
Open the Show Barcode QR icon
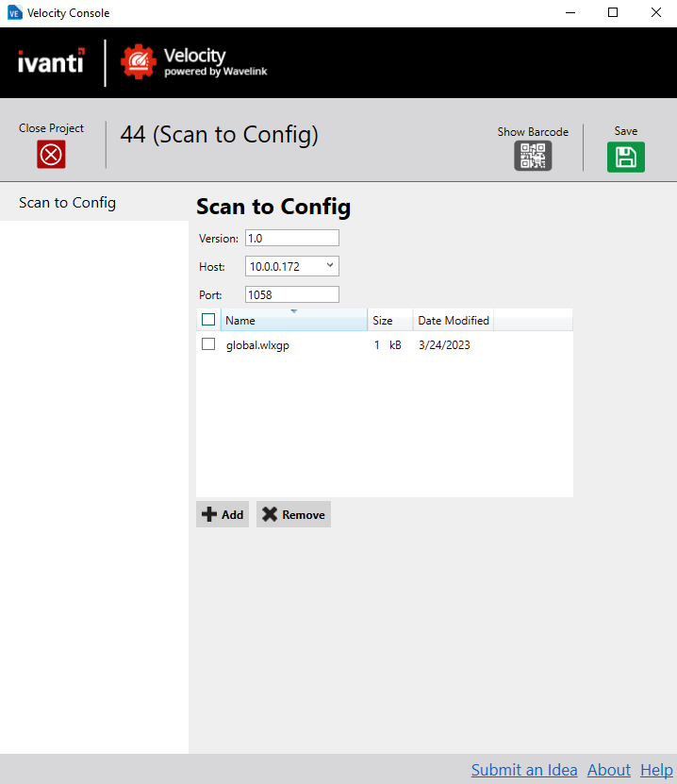click(x=533, y=156)
